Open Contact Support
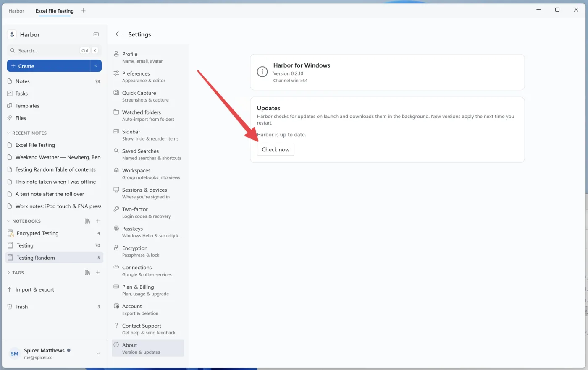Screen dimensions: 588x370 click(148, 329)
